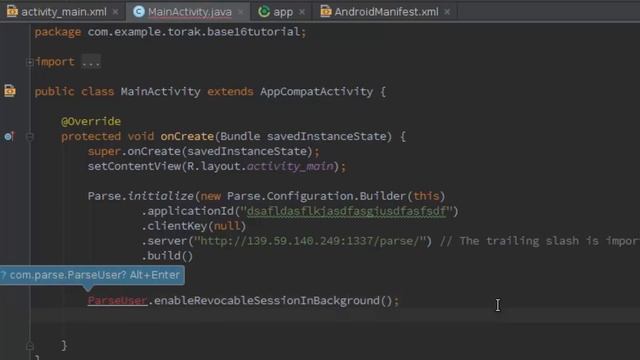Image resolution: width=640 pixels, height=360 pixels.
Task: Click the folded import ellipsis
Action: point(91,62)
